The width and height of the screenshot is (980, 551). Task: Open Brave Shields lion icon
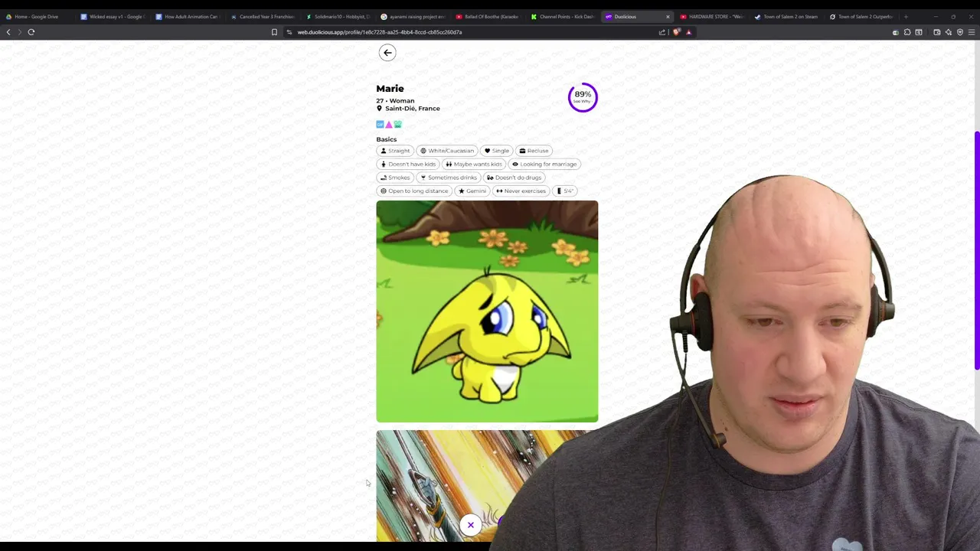pos(676,32)
